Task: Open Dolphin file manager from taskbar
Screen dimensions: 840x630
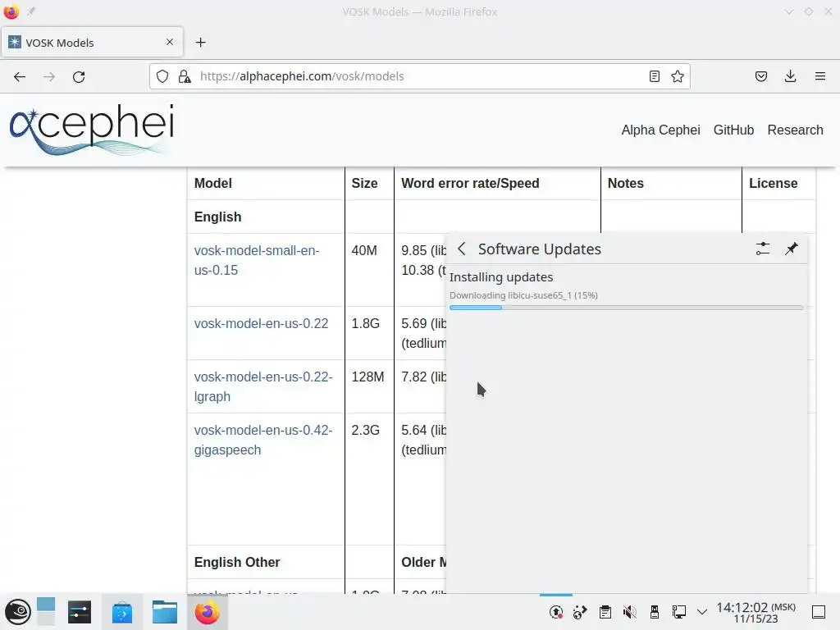Action: [164, 612]
